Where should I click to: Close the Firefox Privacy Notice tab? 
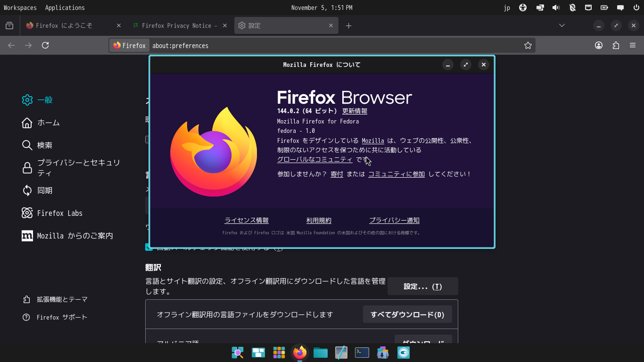point(225,25)
